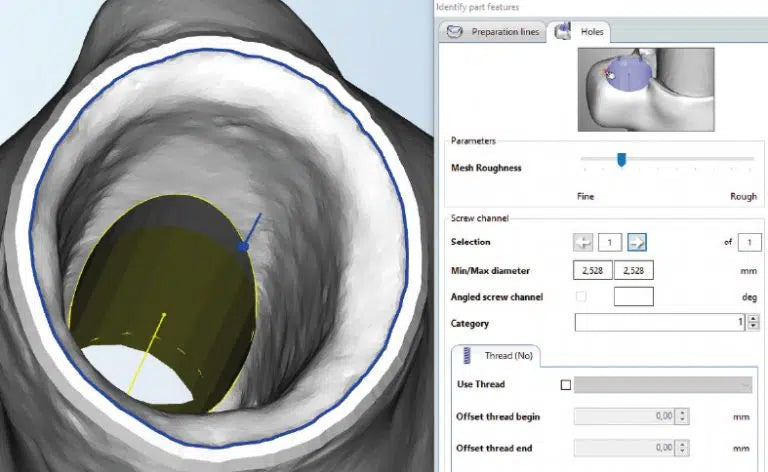Go to previous screw channel selection

[x=583, y=242]
